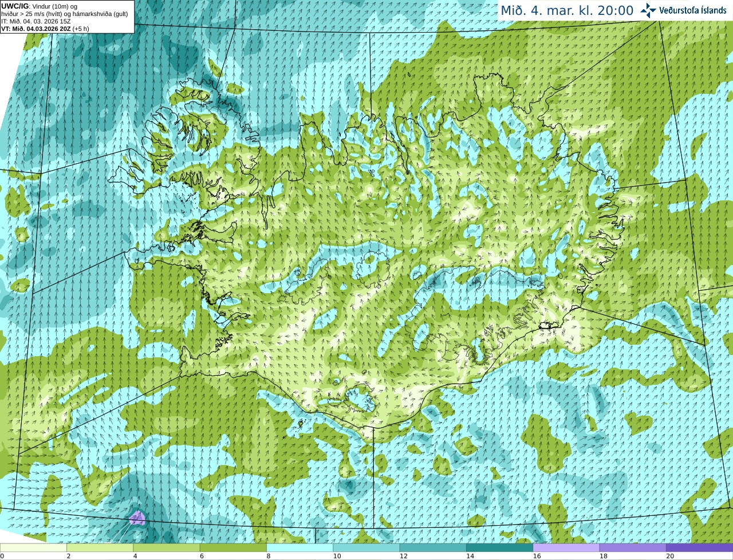Pick the 0–2 m/s pale yellow swatch
Screen dimensions: 733x560
coord(33,547)
